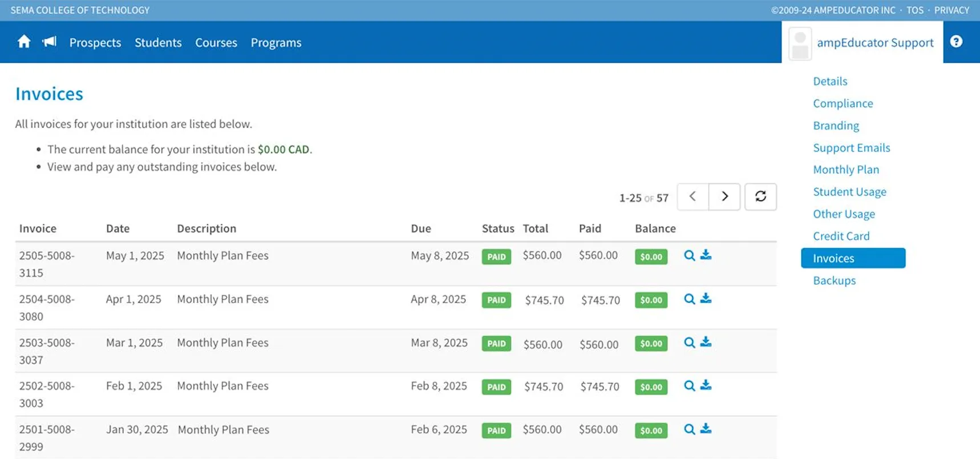Open the help question mark icon
This screenshot has height=459, width=980.
click(957, 42)
